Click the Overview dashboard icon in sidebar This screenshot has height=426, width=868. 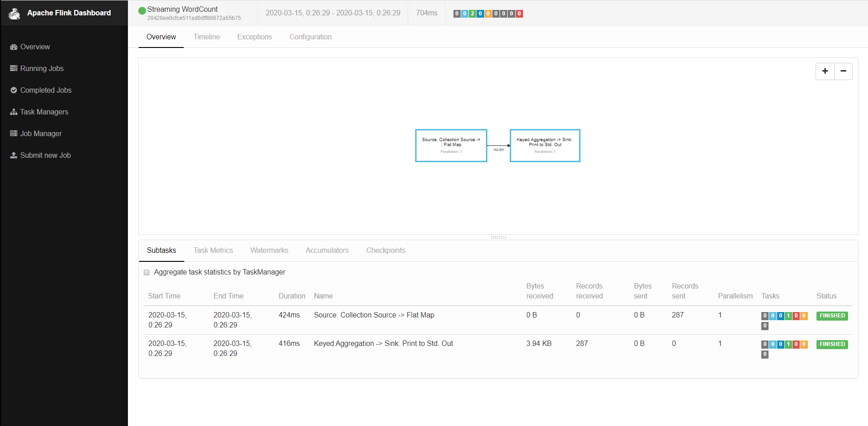pos(14,47)
